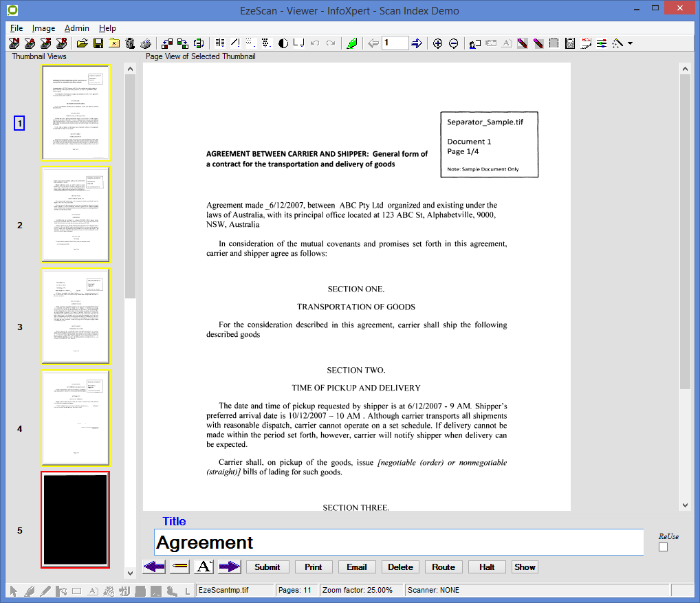Tick the ReUse checkbox
Image resolution: width=700 pixels, height=603 pixels.
coord(663,547)
